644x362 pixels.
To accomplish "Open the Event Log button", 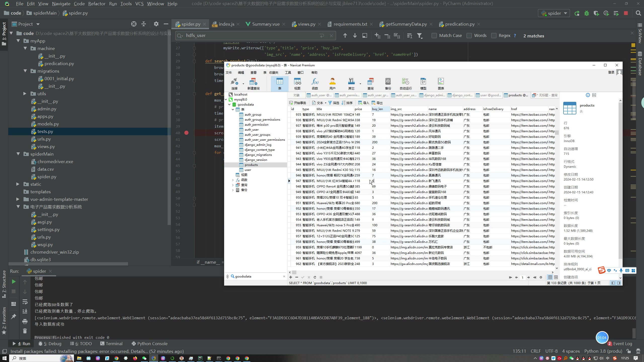I will point(620,344).
